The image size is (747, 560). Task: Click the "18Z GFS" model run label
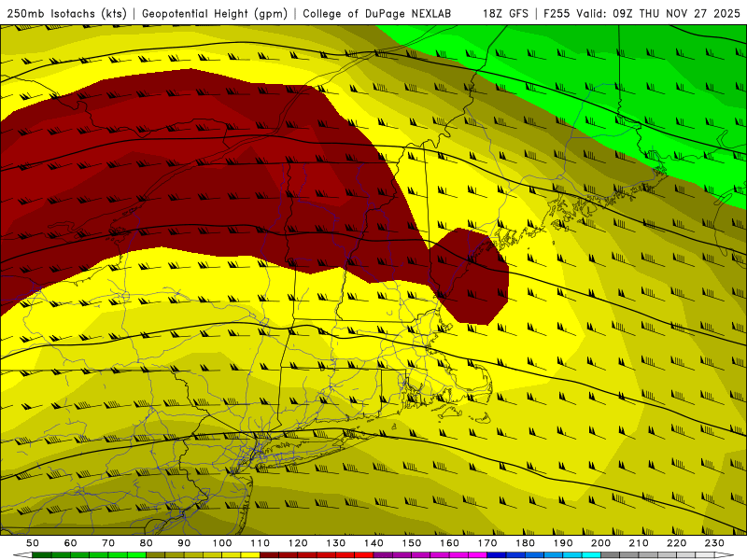click(x=505, y=13)
